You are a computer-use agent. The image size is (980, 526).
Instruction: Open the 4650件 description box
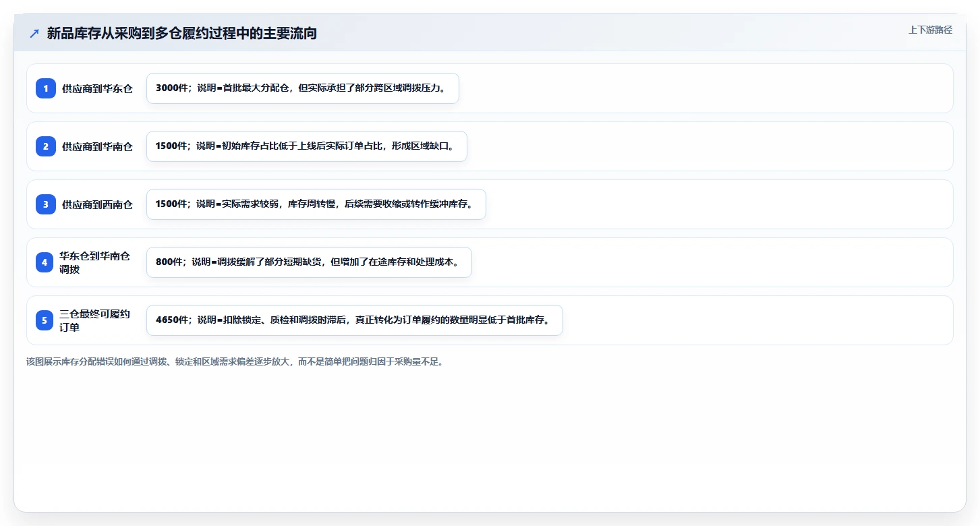tap(355, 320)
